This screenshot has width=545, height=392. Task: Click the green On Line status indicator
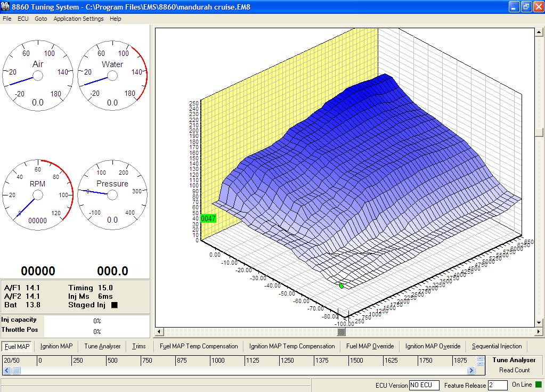538,385
